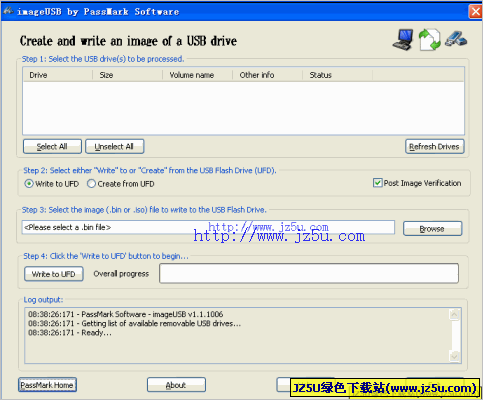Screen dimensions: 483x400
Task: Start writing with the Write to UFD button
Action: click(x=54, y=274)
